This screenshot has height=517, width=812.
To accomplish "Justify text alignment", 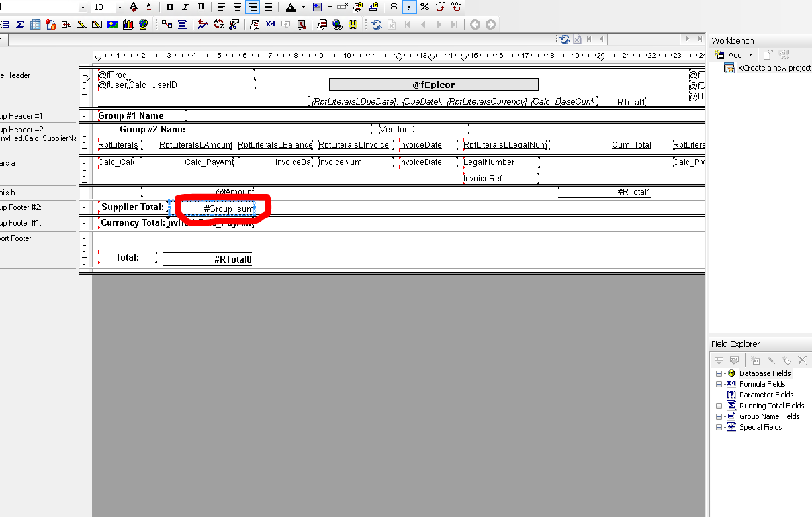I will [x=268, y=7].
